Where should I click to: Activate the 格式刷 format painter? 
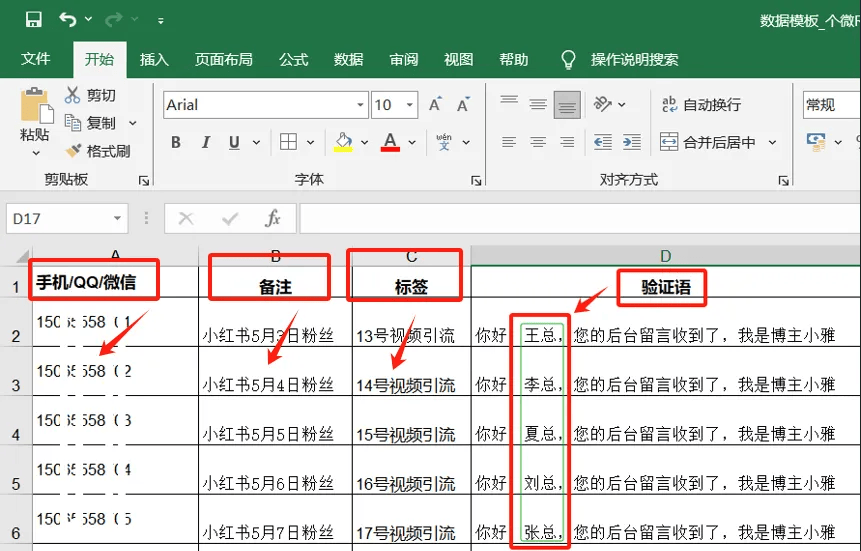click(x=97, y=151)
